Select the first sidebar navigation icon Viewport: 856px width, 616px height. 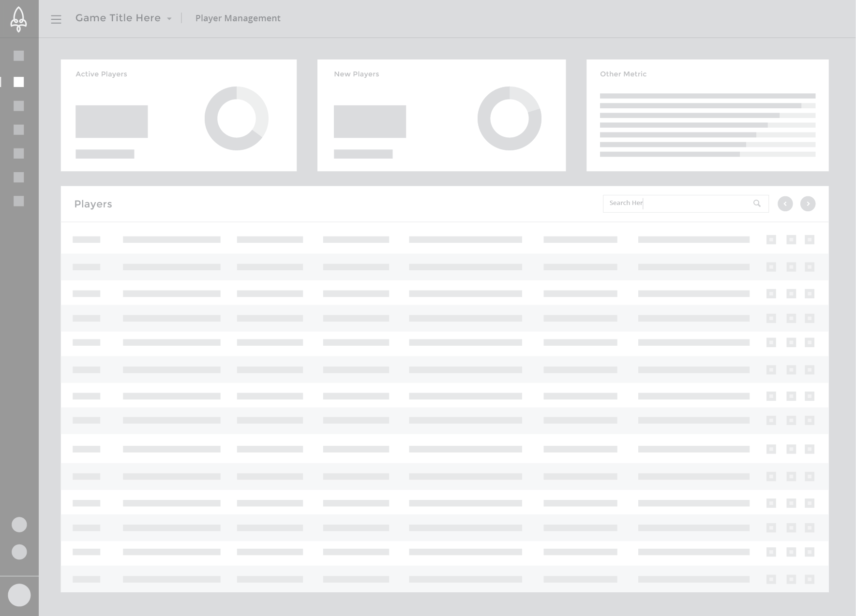click(19, 56)
